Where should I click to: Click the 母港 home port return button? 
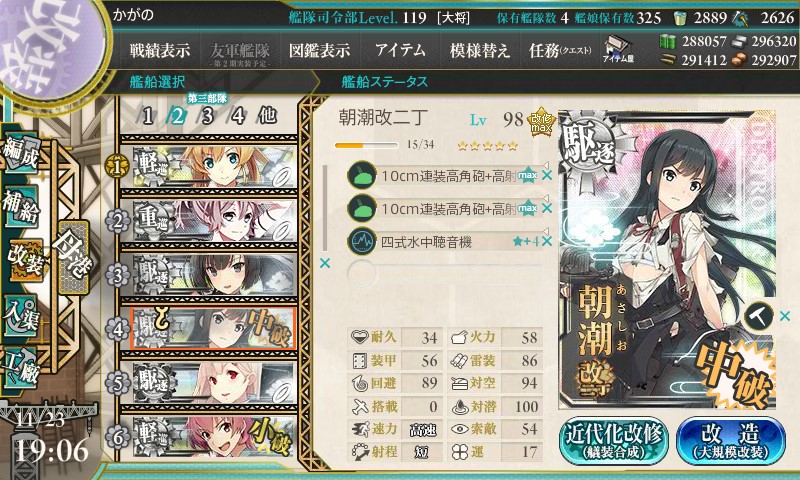click(73, 258)
